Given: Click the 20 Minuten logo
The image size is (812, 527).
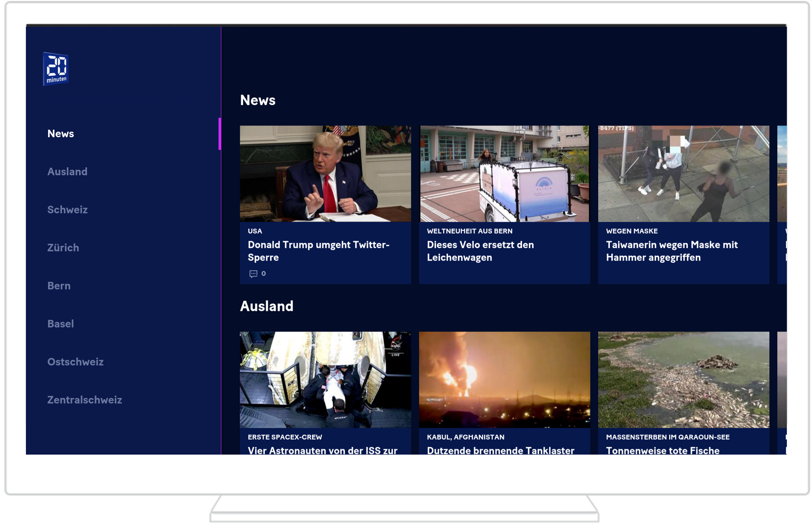Looking at the screenshot, I should 56,69.
